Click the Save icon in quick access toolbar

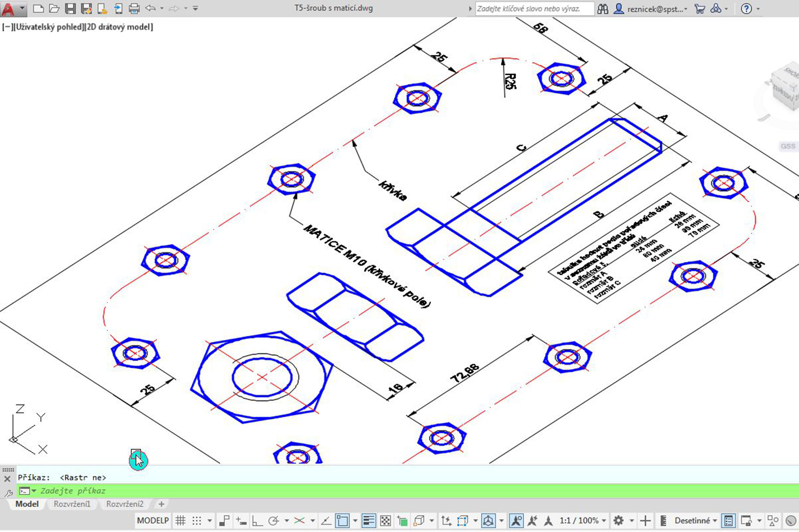70,8
